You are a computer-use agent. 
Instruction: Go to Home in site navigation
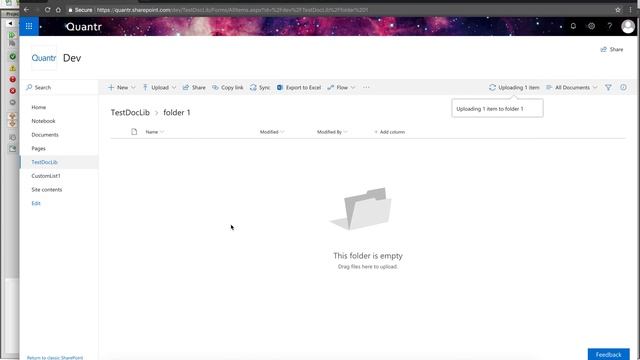39,107
